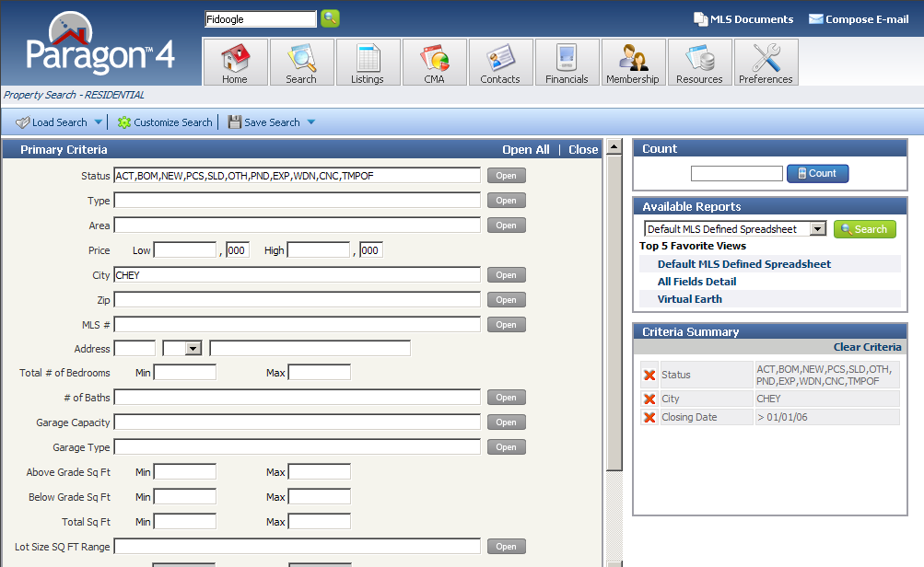Expand the Save Search dropdown arrow
The width and height of the screenshot is (924, 567).
(x=310, y=122)
